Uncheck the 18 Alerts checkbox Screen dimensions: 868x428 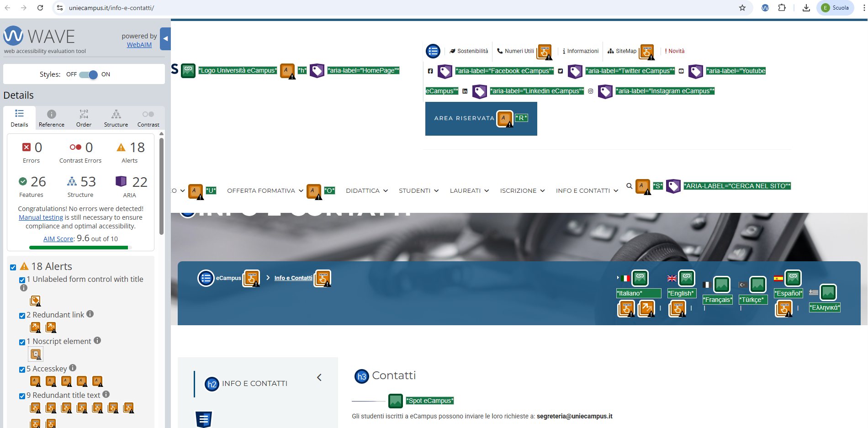13,267
